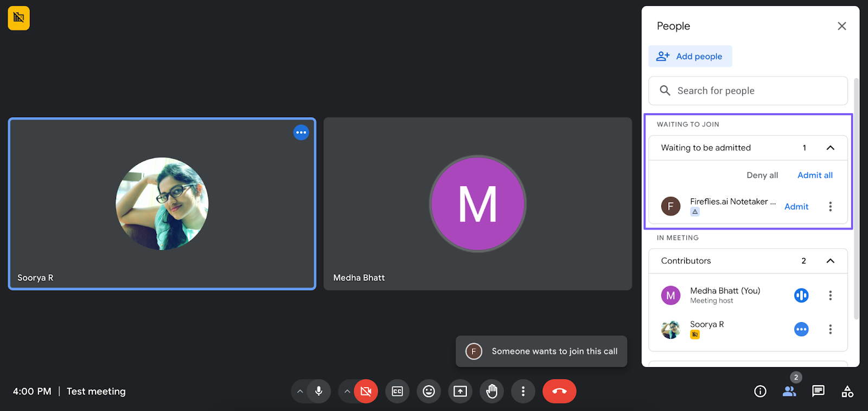Click the options dots on Soorya R tile
Screen dimensions: 868x411
(x=301, y=132)
